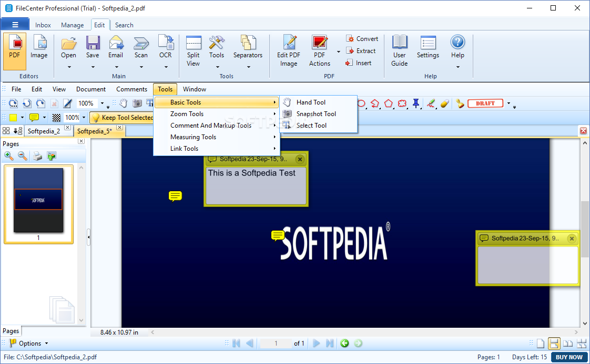Click the green previous view arrow
This screenshot has width=590, height=364.
[x=344, y=344]
